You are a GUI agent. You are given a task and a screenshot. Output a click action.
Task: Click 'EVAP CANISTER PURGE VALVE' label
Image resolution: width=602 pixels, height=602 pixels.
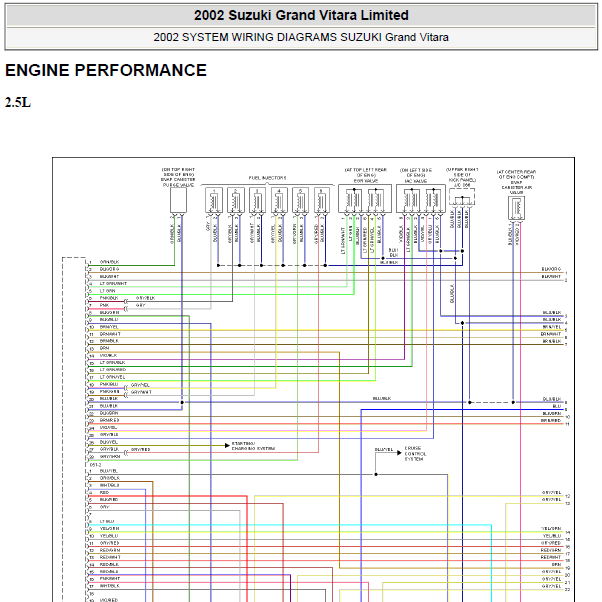tap(178, 182)
